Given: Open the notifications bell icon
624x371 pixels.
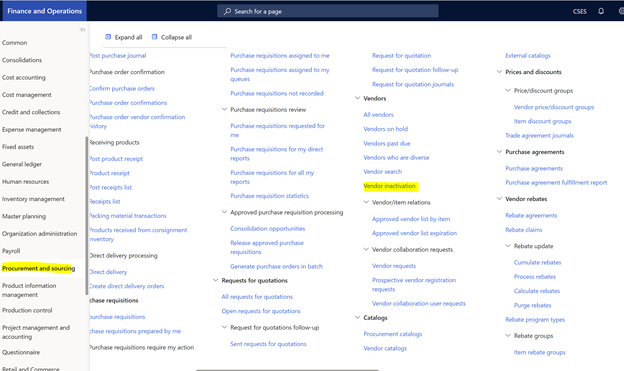Looking at the screenshot, I should point(601,11).
